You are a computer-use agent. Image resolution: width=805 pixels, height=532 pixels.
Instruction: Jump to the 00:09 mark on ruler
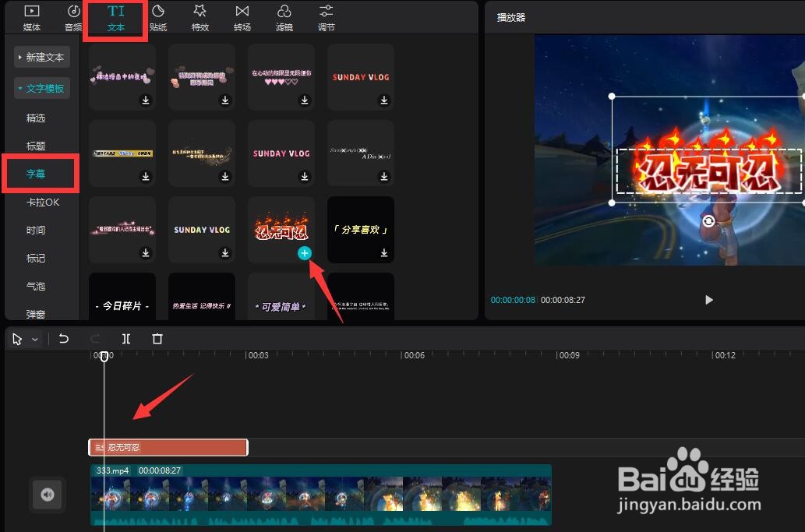click(x=570, y=355)
